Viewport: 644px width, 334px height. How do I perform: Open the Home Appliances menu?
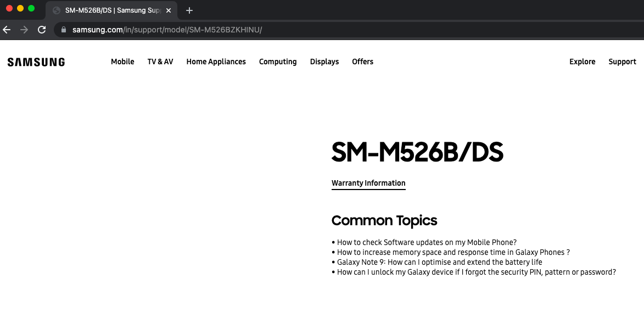(x=216, y=62)
